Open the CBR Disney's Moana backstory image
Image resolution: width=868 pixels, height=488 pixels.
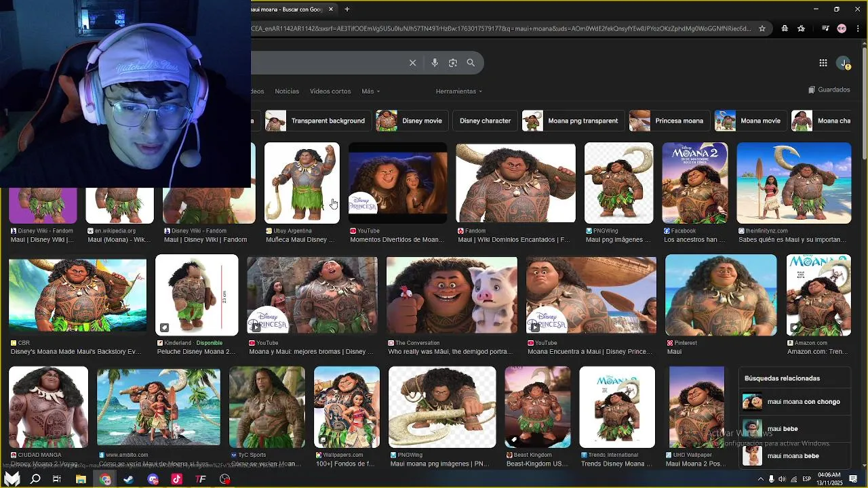[77, 296]
